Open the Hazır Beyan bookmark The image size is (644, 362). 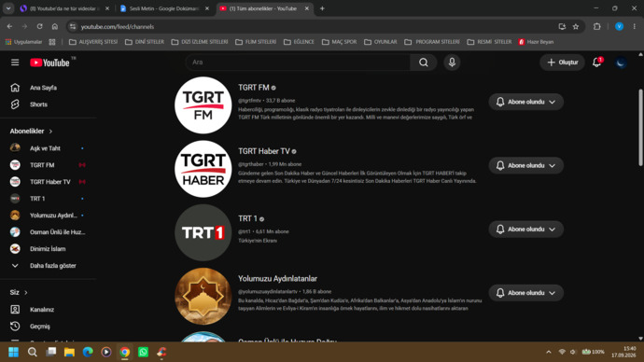(x=536, y=42)
